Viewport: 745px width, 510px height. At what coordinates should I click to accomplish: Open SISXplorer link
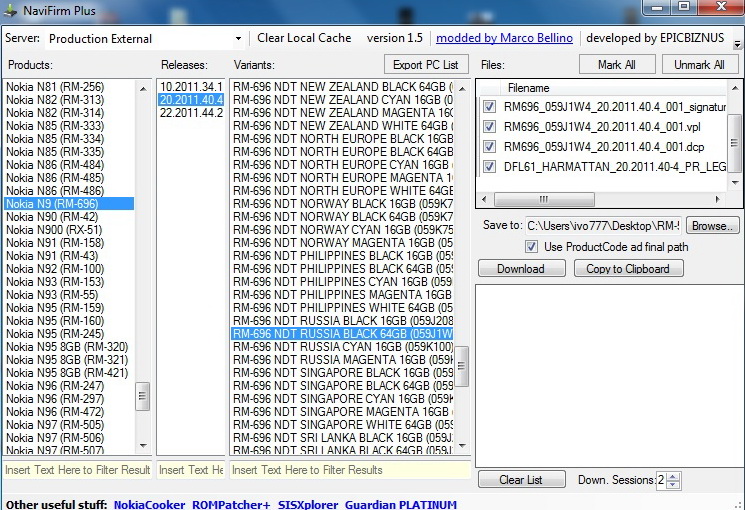click(x=308, y=505)
